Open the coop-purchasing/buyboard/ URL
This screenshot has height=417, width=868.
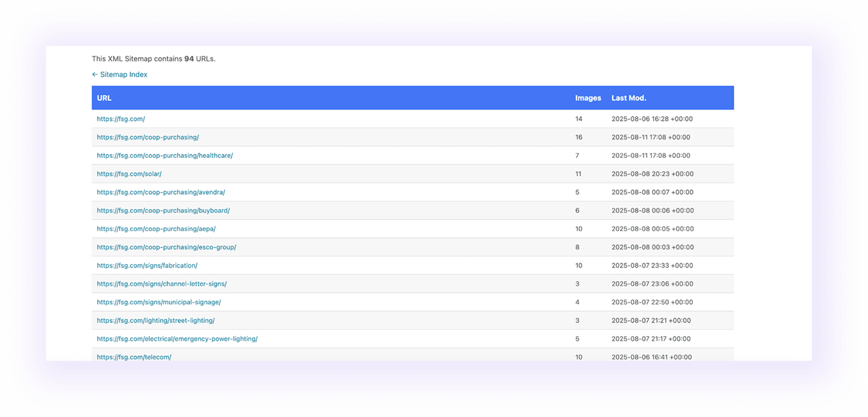point(163,211)
